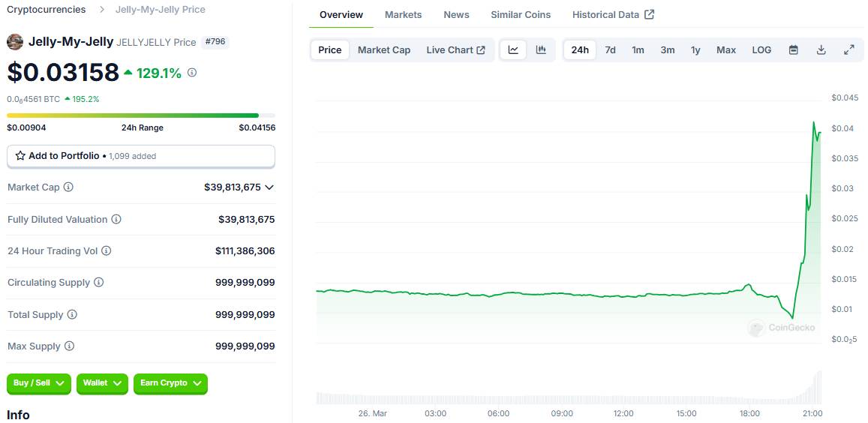868x423 pixels.
Task: Click the Fully Diluted Valuation $39,813,675 value
Action: (x=246, y=219)
